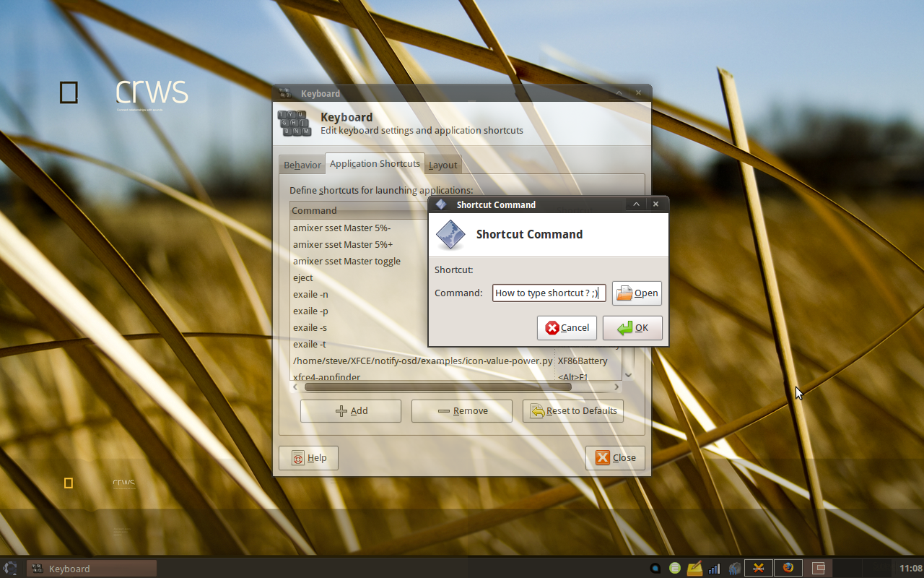Screen dimensions: 924x578
Task: Click the network signal bars tray icon
Action: [x=714, y=569]
